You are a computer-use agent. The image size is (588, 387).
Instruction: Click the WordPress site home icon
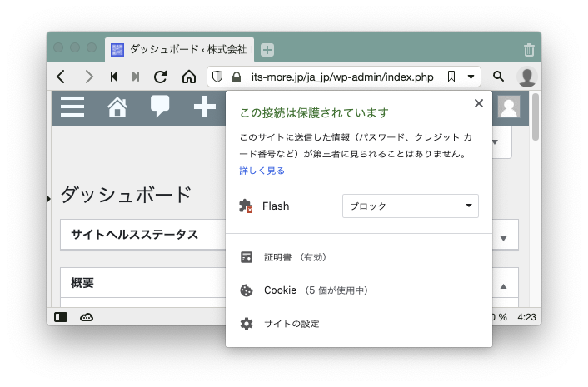(x=117, y=107)
